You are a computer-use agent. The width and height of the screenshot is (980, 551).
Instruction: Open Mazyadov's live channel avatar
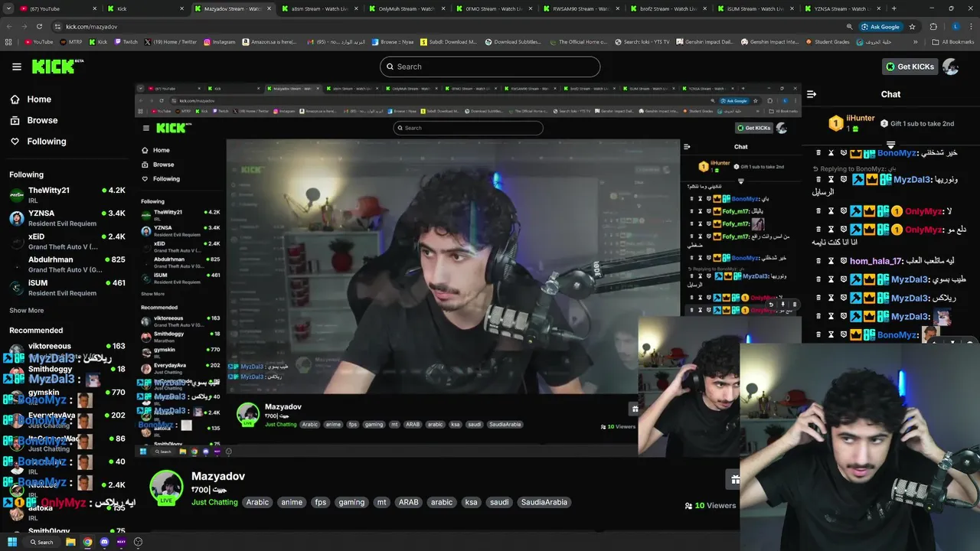coord(166,487)
